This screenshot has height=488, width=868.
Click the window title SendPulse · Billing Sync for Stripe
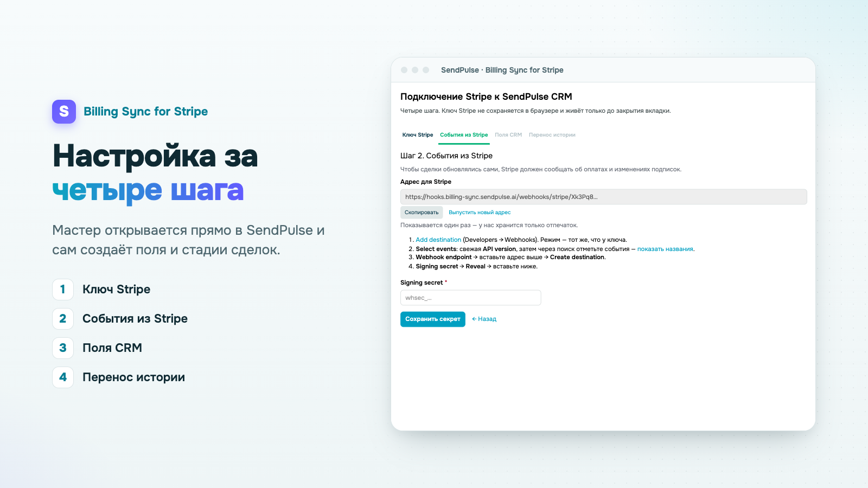click(502, 70)
